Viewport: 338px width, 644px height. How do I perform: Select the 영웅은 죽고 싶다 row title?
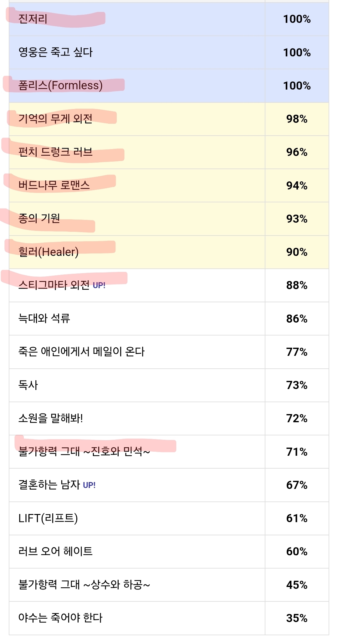click(55, 52)
